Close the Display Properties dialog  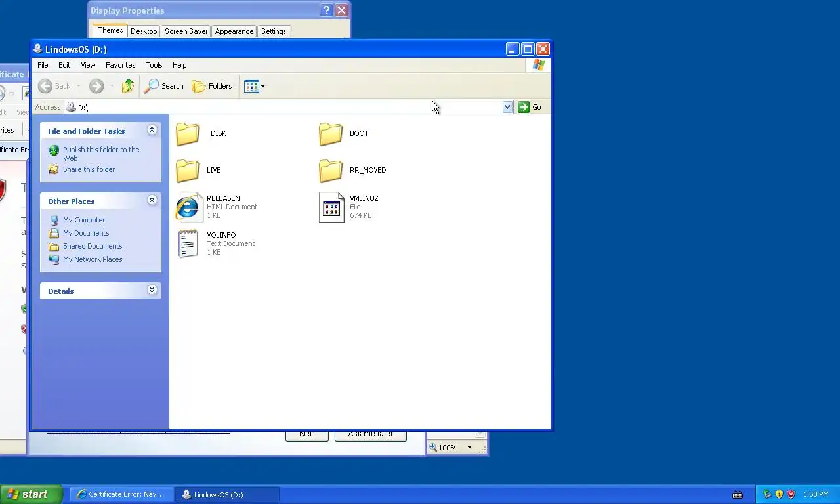tap(341, 10)
